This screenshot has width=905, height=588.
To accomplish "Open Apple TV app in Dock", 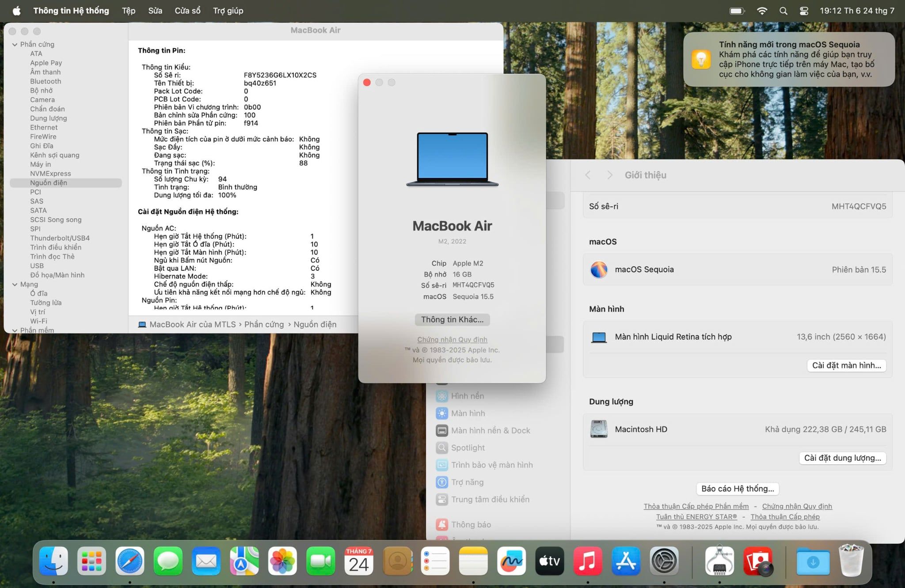I will pyautogui.click(x=550, y=561).
